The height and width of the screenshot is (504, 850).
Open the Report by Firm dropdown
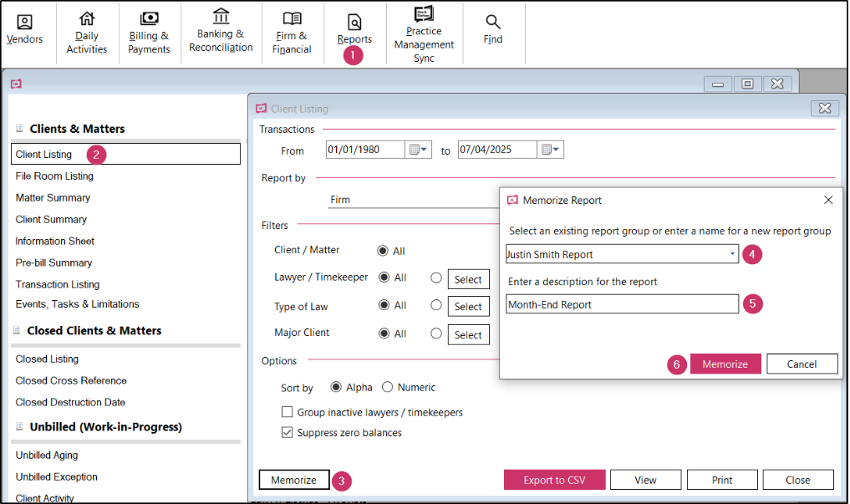click(414, 200)
